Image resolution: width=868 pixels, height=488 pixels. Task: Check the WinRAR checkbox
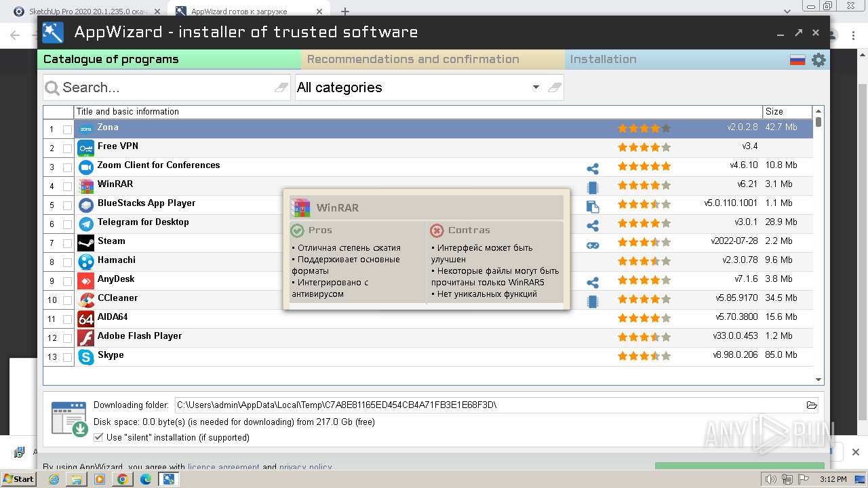[67, 186]
